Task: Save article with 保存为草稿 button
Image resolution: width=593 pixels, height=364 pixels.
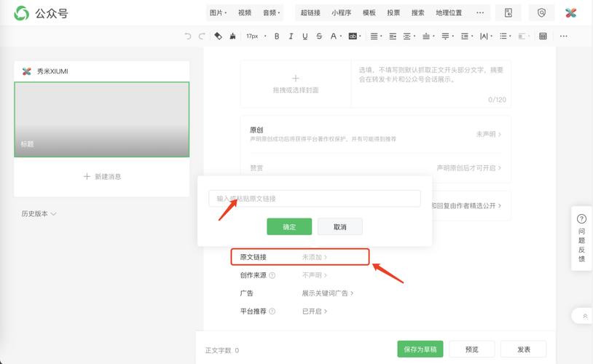Action: pyautogui.click(x=420, y=349)
